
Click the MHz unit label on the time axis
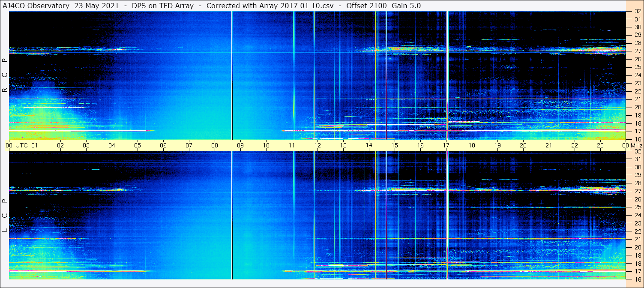coord(636,145)
